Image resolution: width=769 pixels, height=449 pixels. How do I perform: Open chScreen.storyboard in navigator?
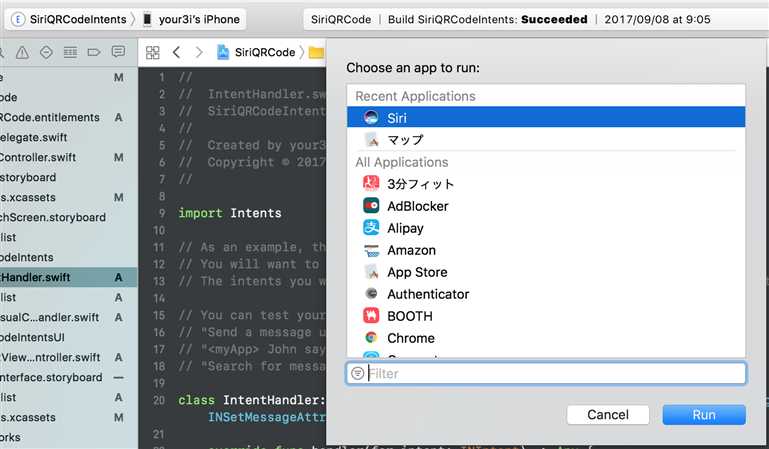coord(52,217)
